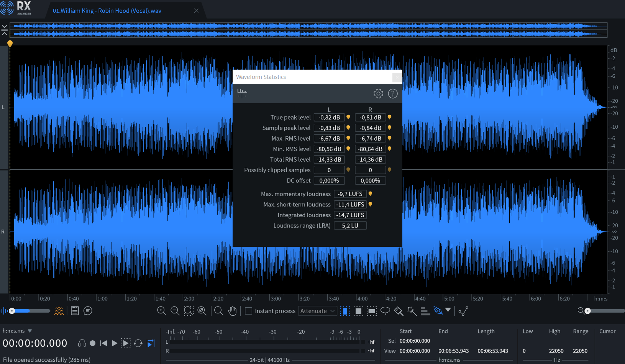Click the Waveform Statistics help icon
This screenshot has height=364, width=625.
[393, 93]
